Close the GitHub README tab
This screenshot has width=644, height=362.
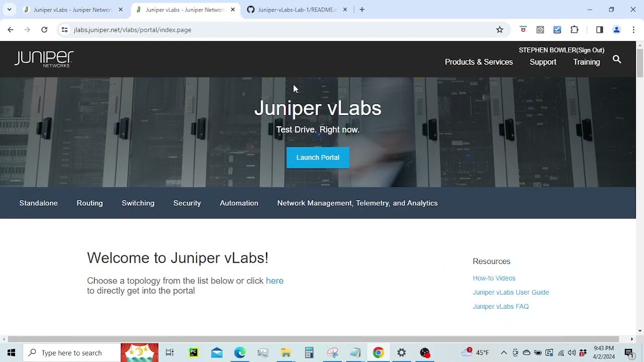pyautogui.click(x=345, y=10)
